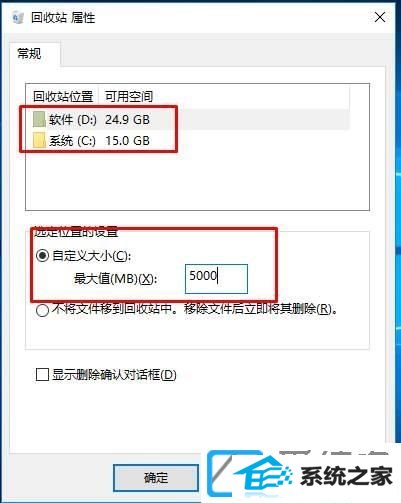Click the 15.0 GB available space value
Image resolution: width=401 pixels, height=503 pixels.
pyautogui.click(x=127, y=141)
